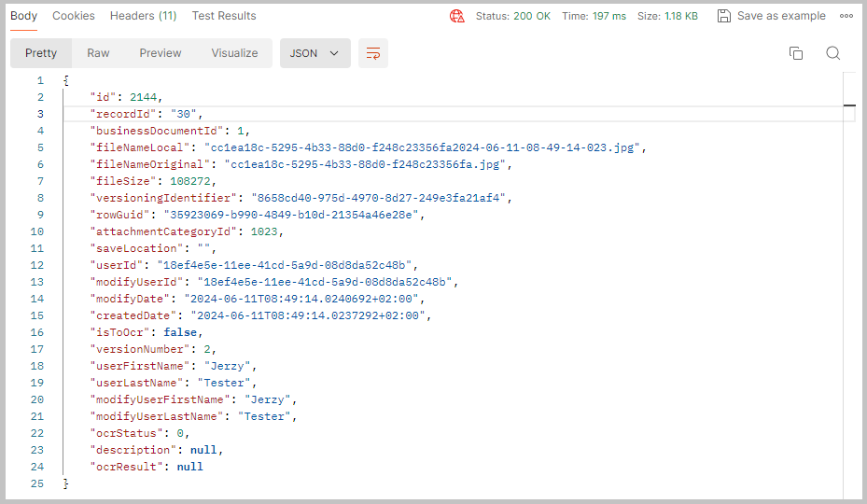
Task: Open the Cookies tab
Action: [74, 16]
